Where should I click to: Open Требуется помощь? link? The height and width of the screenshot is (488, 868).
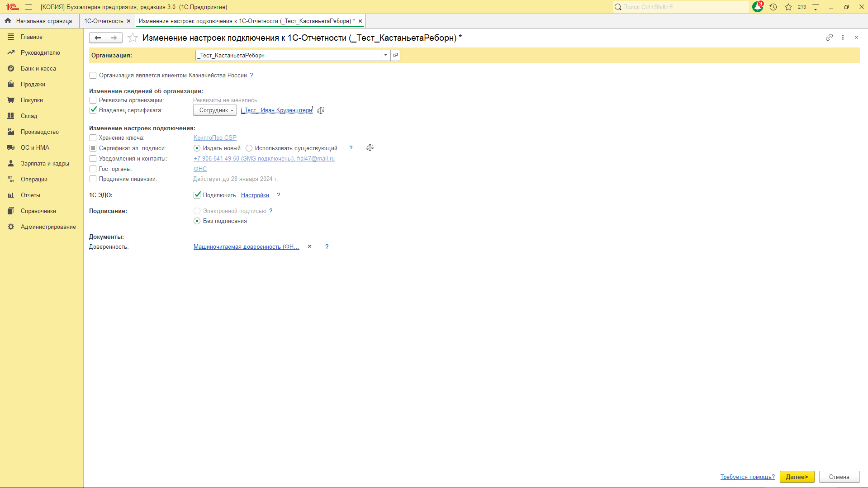(x=747, y=477)
